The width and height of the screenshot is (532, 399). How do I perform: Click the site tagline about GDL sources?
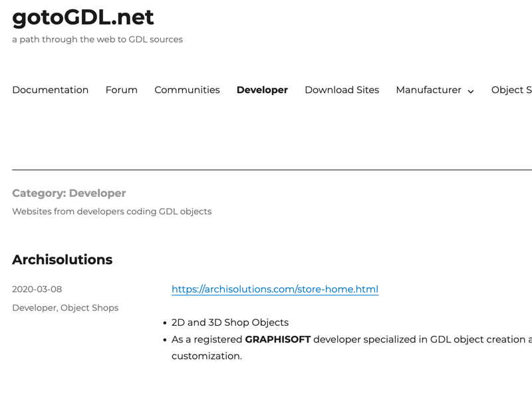97,39
